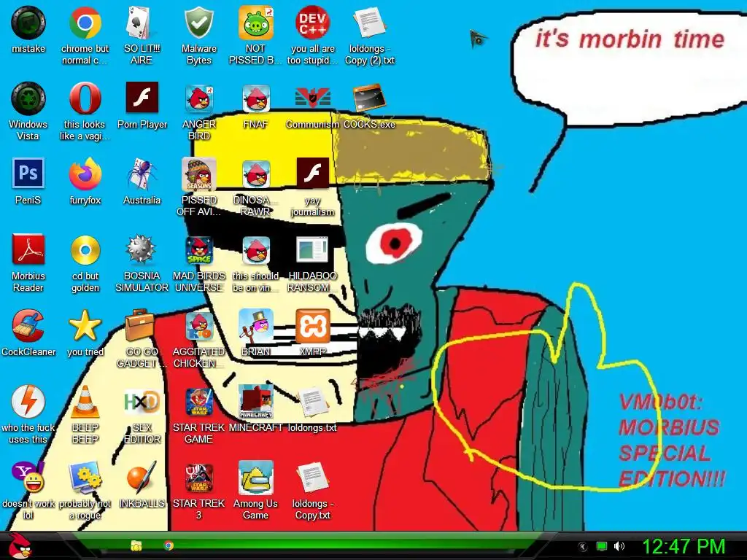This screenshot has height=560, width=747.
Task: Click the loldongs.txt file
Action: [x=312, y=402]
